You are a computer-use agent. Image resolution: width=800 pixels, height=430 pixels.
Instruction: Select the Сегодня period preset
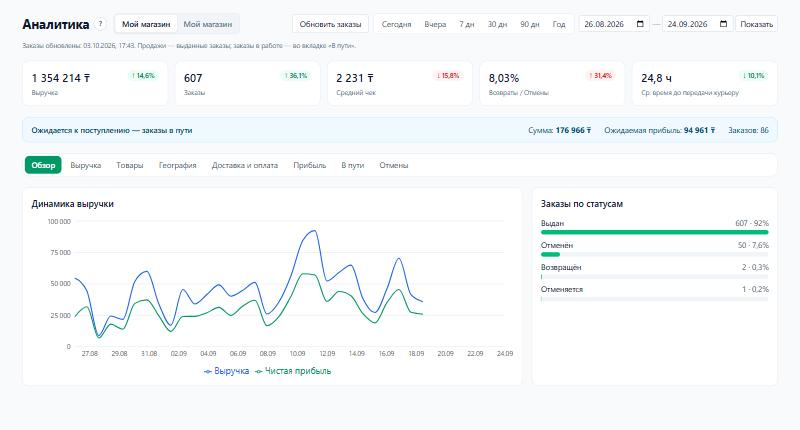(x=396, y=24)
